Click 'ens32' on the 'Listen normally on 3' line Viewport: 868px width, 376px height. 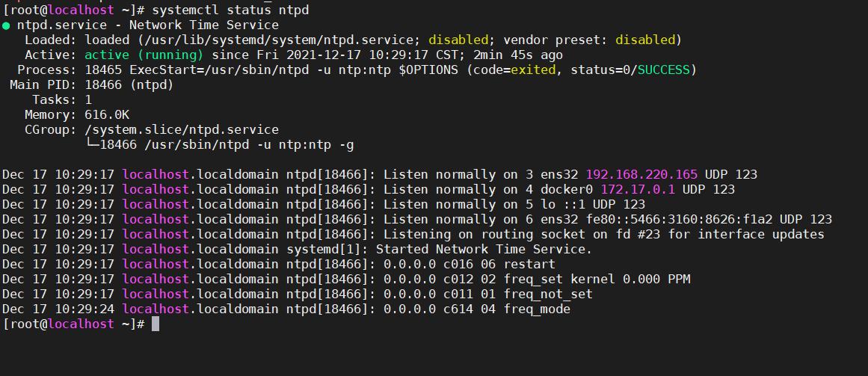(x=560, y=174)
